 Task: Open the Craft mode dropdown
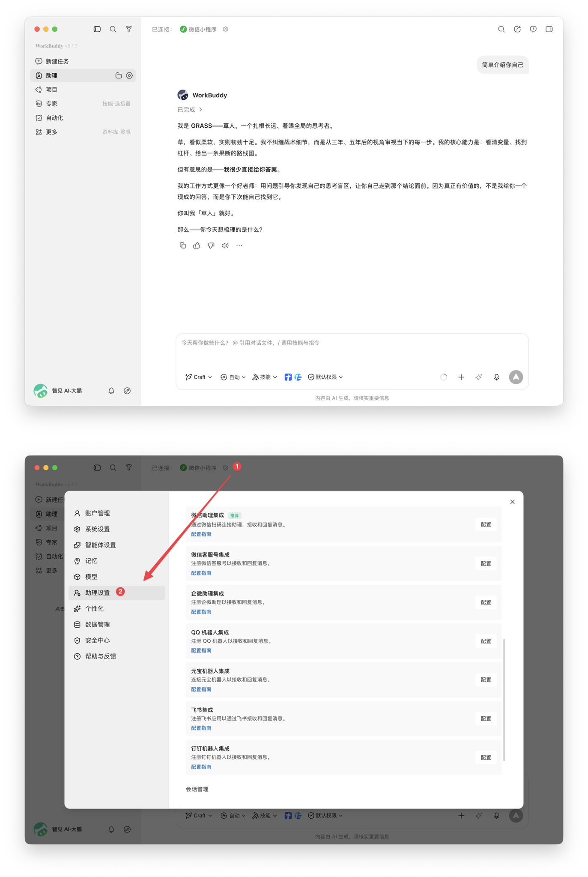(x=199, y=377)
